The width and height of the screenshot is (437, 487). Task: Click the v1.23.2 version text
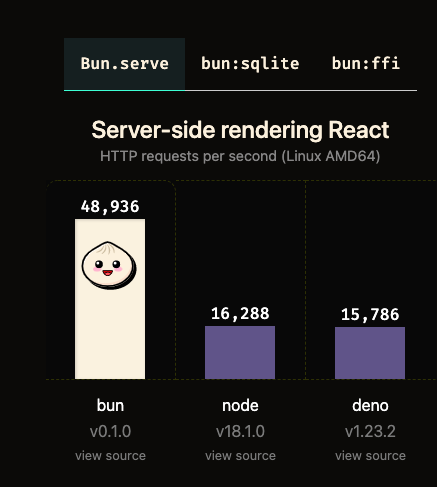tap(370, 431)
